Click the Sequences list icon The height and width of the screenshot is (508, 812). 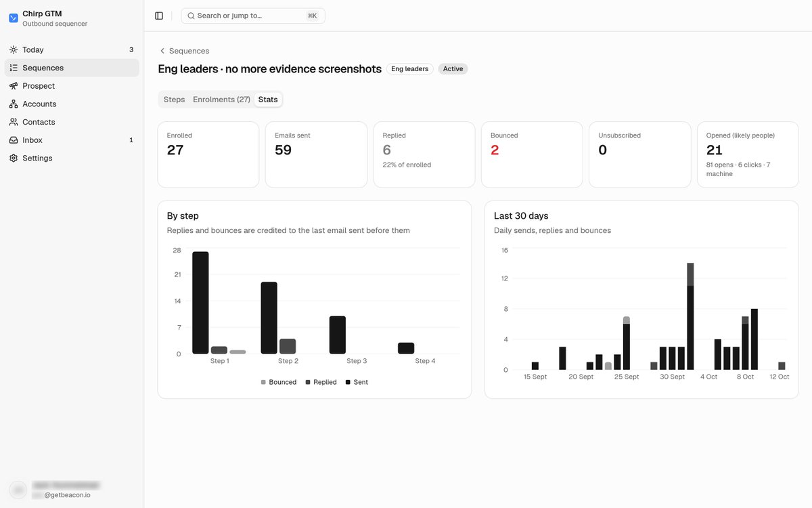14,68
